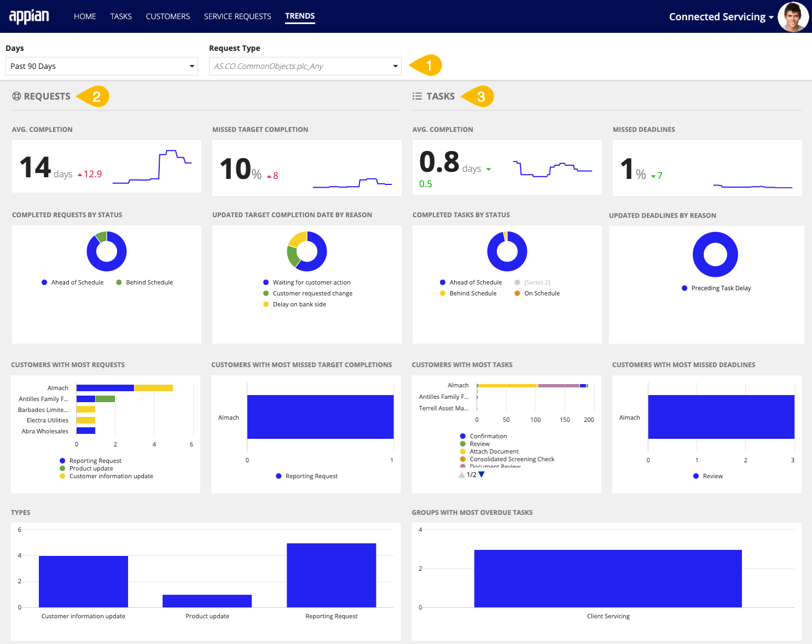Toggle Ahead of Schedule in requests legend
812x644 pixels.
pyautogui.click(x=72, y=282)
